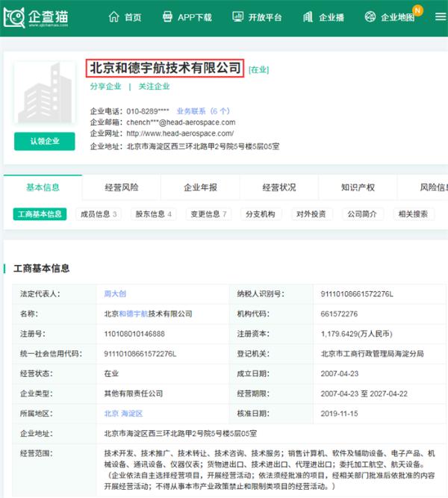The width and height of the screenshot is (448, 498).
Task: Click the email chench***@head-aerospace.com
Action: click(x=181, y=122)
